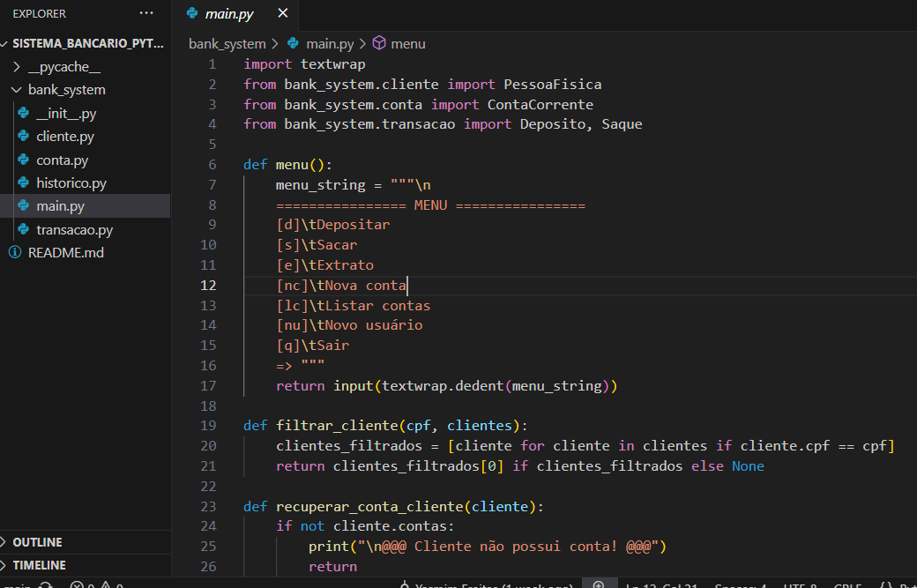Screen dimensions: 917x588
Task: Select the menu breadcrumb item
Action: 407,43
